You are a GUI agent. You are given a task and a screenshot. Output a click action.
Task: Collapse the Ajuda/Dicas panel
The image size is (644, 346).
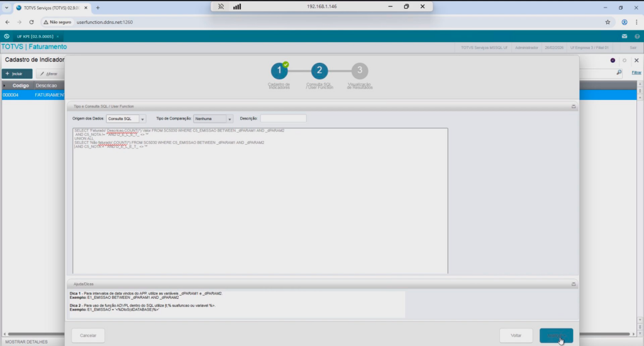pyautogui.click(x=574, y=284)
